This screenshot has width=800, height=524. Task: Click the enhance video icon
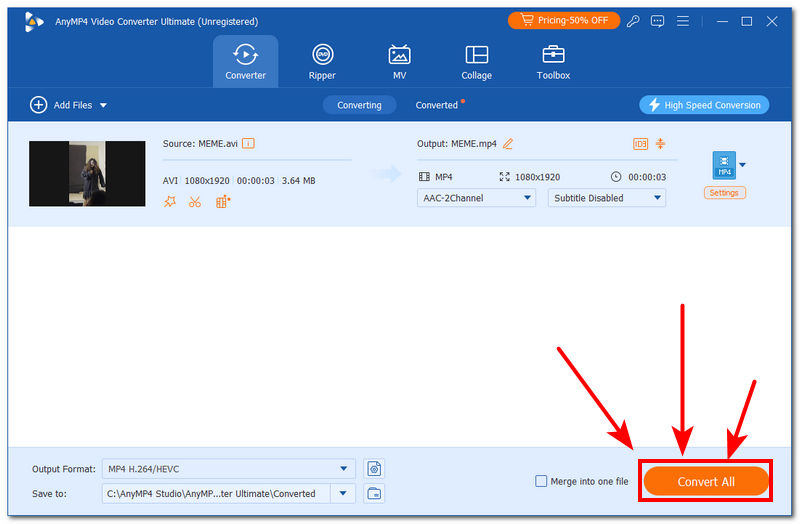coord(222,202)
